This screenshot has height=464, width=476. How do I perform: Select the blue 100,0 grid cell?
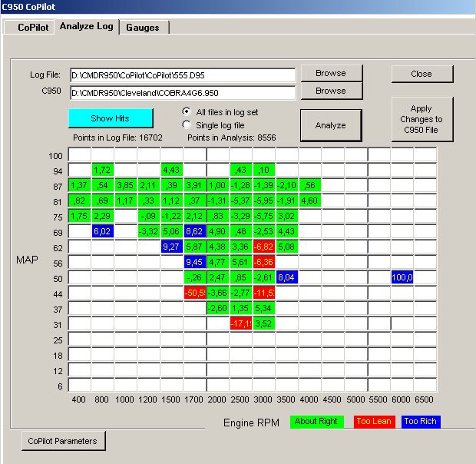[x=402, y=277]
